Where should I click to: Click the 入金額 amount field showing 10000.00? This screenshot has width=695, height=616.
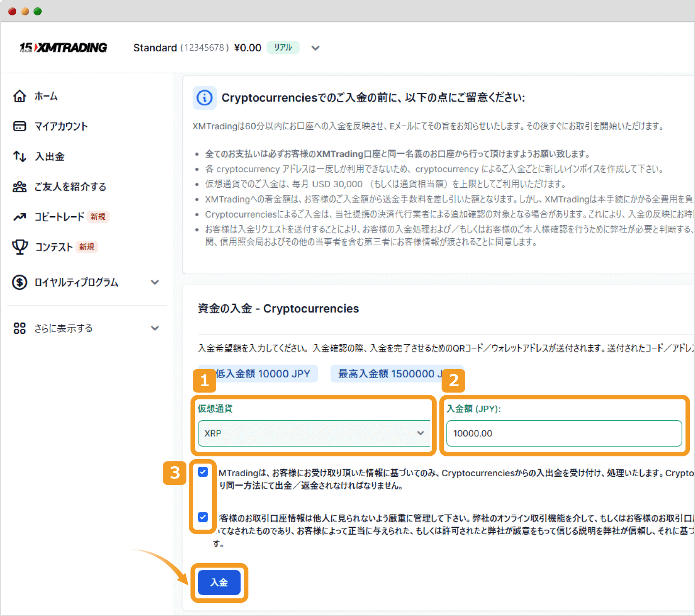click(564, 433)
